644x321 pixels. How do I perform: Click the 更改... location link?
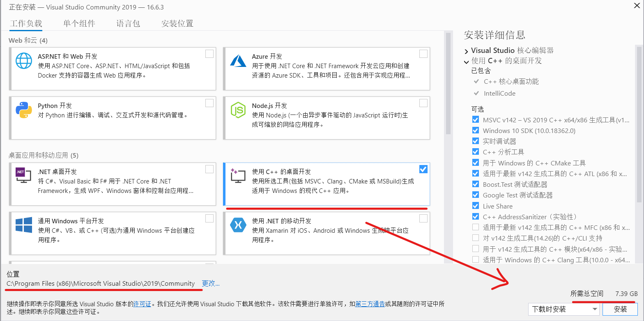point(211,283)
